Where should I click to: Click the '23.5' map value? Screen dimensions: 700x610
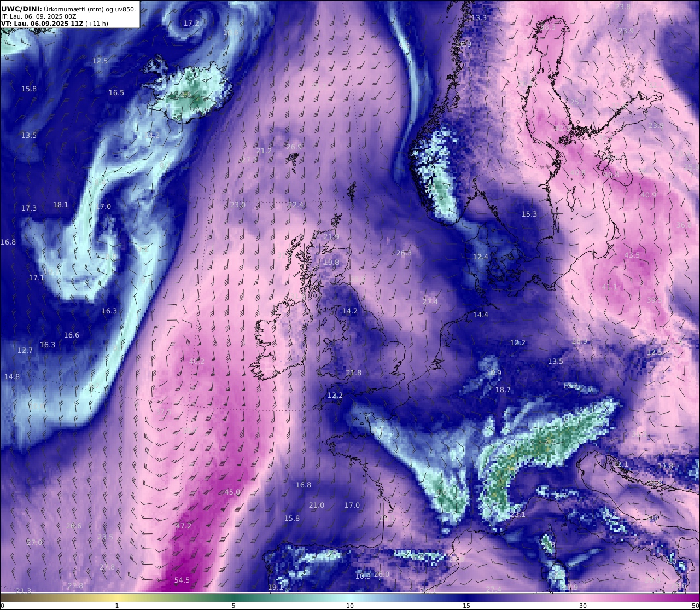coord(106,537)
